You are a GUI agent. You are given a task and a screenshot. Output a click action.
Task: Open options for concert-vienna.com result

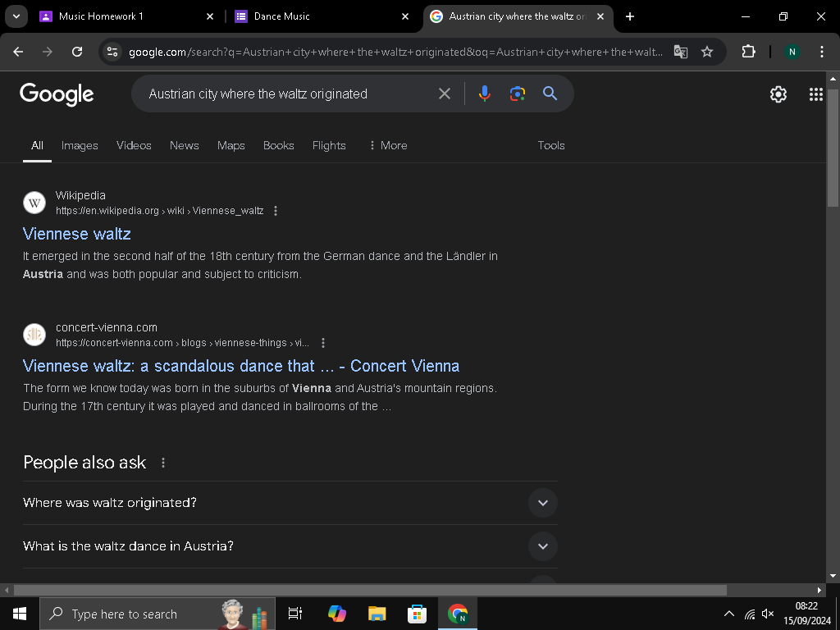pyautogui.click(x=323, y=343)
